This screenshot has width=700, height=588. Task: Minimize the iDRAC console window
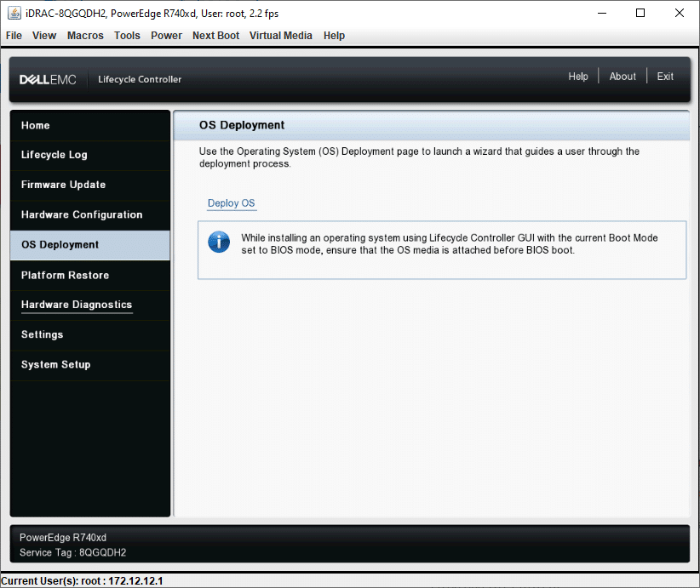602,14
